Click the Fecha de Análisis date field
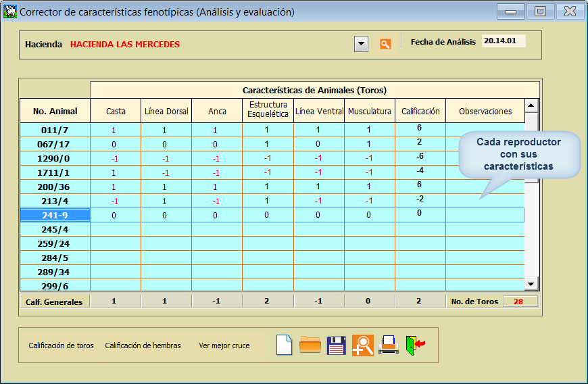Screen dimensions: 588x384 [503, 41]
